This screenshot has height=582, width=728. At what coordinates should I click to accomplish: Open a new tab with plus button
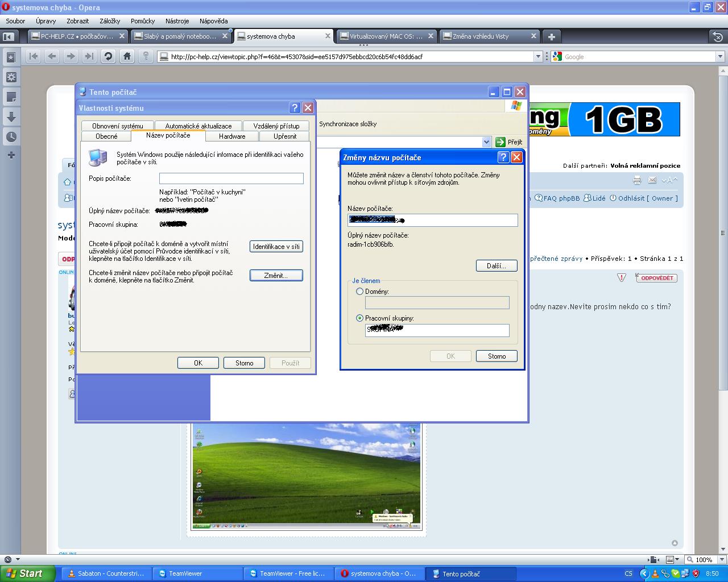551,36
